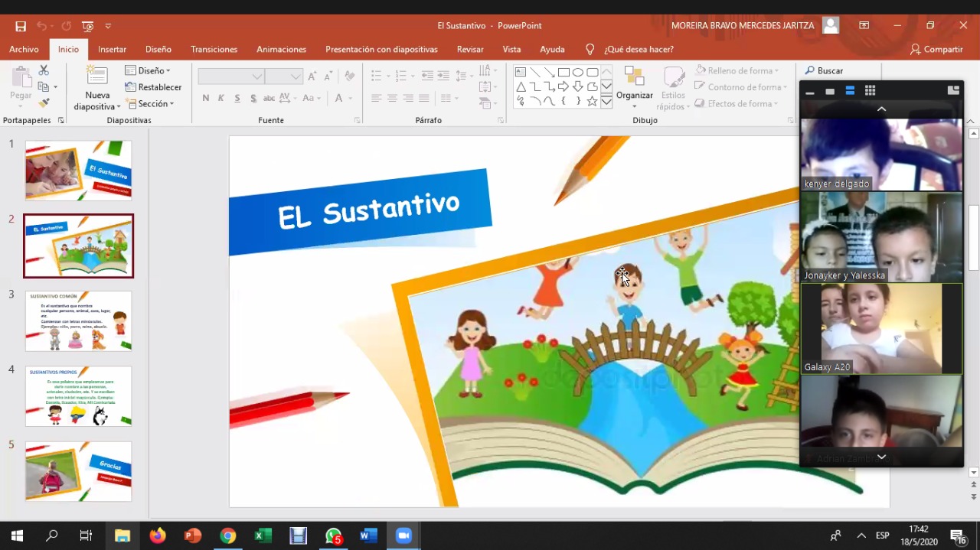Choose the right arrow shape

(x=563, y=86)
